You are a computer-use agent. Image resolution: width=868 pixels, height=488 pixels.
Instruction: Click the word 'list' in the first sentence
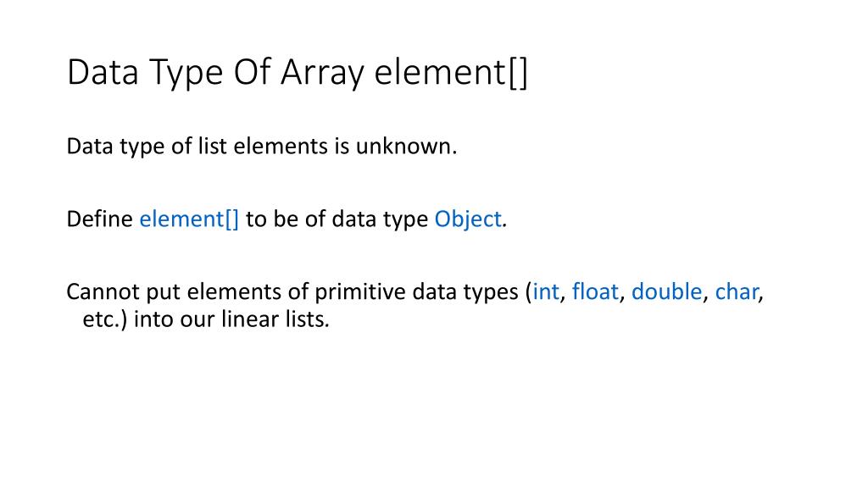pos(212,147)
